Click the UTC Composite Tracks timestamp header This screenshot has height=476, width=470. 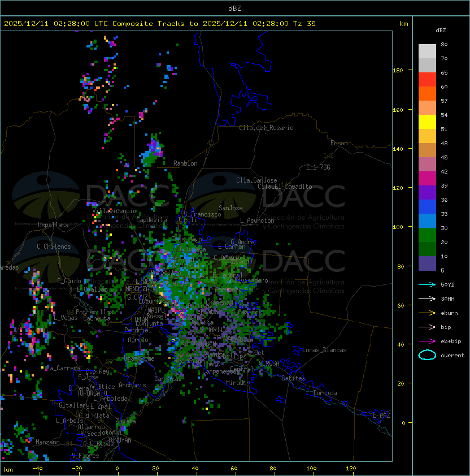pyautogui.click(x=160, y=24)
